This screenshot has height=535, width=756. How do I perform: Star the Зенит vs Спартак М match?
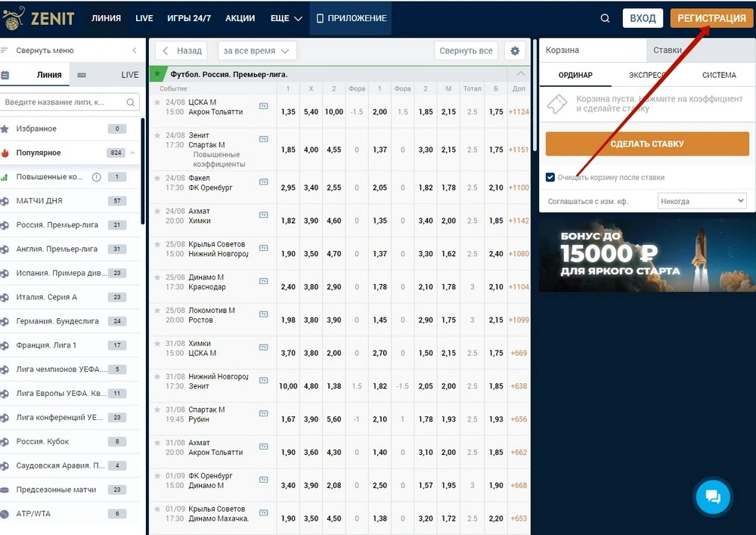157,135
